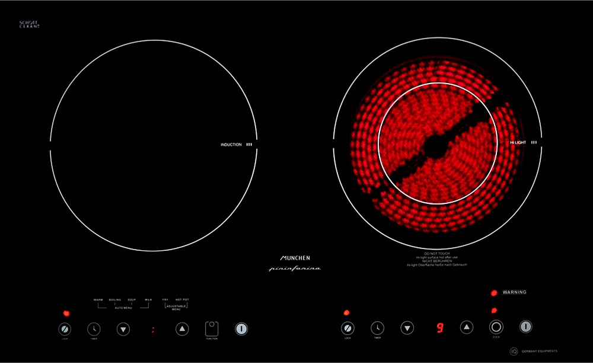The height and width of the screenshot is (364, 593).
Task: Tap the MUNCHEN brand logo
Action: (295, 258)
